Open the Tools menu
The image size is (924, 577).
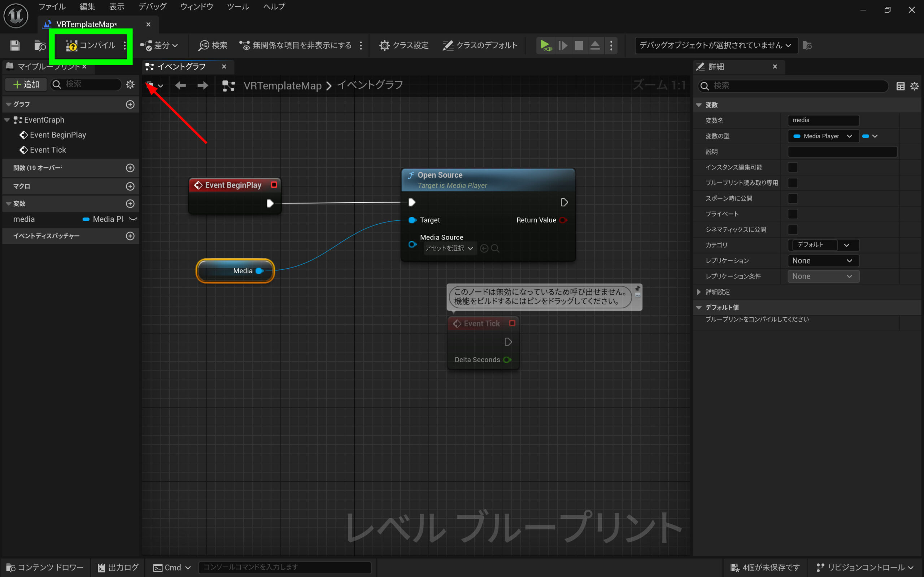click(x=237, y=6)
